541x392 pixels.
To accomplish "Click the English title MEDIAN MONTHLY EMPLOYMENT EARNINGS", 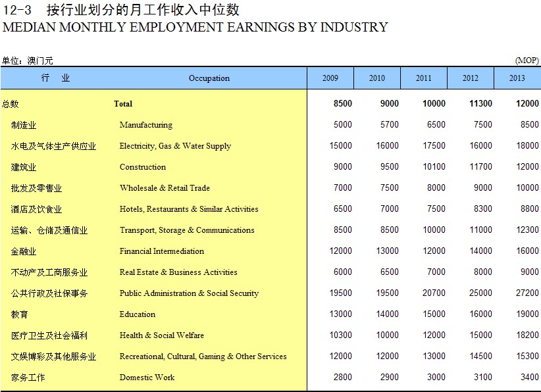I will pos(195,28).
